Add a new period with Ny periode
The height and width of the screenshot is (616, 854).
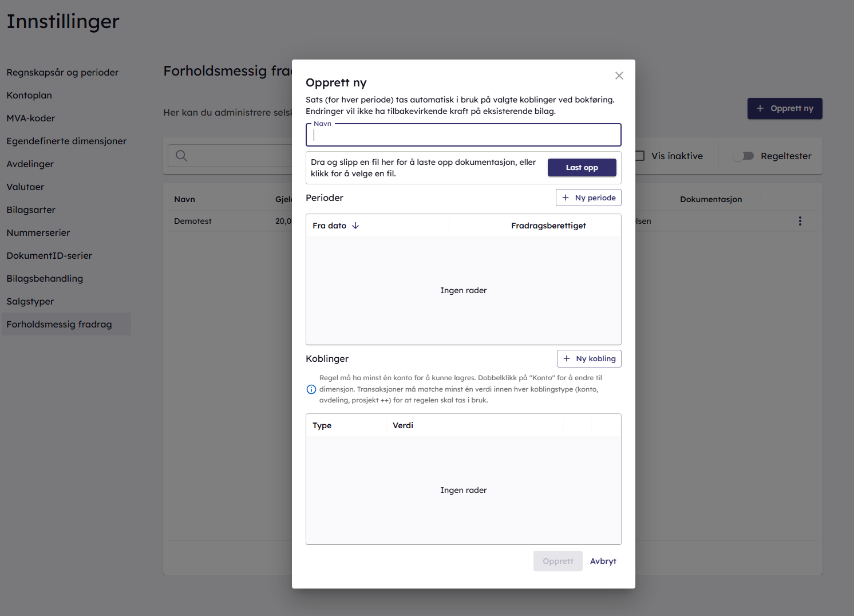click(x=588, y=198)
